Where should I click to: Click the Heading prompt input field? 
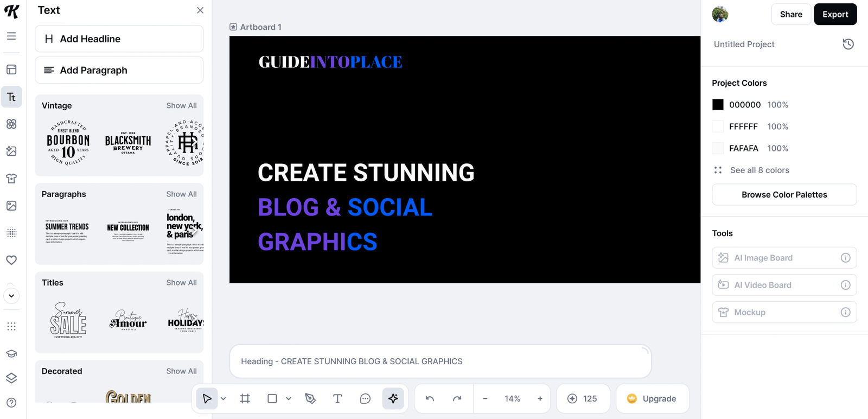tap(441, 361)
